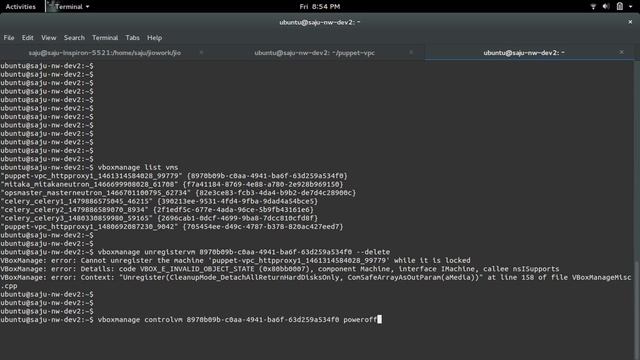Click the volume speaker icon

coord(606,7)
